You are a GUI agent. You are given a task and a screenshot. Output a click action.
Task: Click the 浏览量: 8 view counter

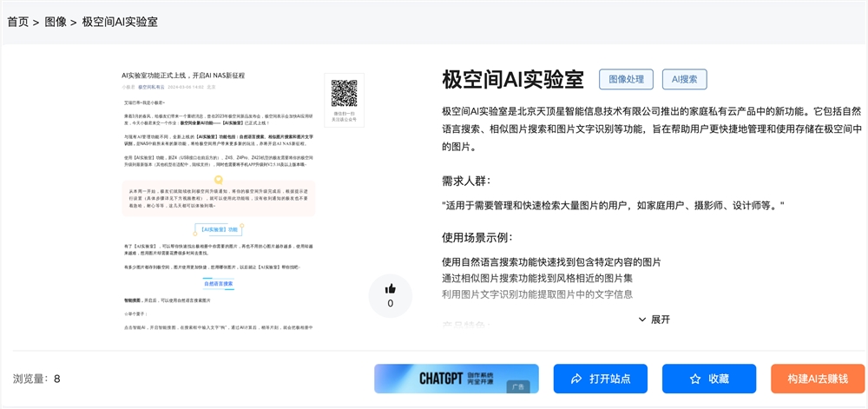(x=36, y=379)
